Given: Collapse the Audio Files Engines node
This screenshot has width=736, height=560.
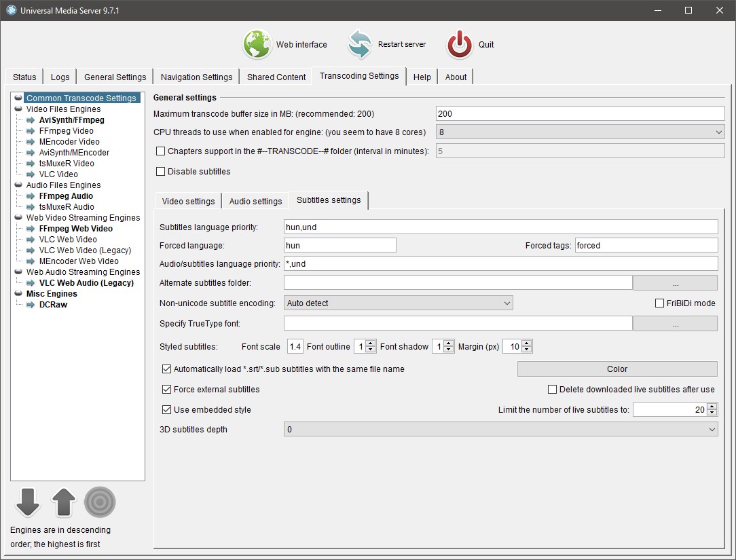Looking at the screenshot, I should click(x=18, y=185).
